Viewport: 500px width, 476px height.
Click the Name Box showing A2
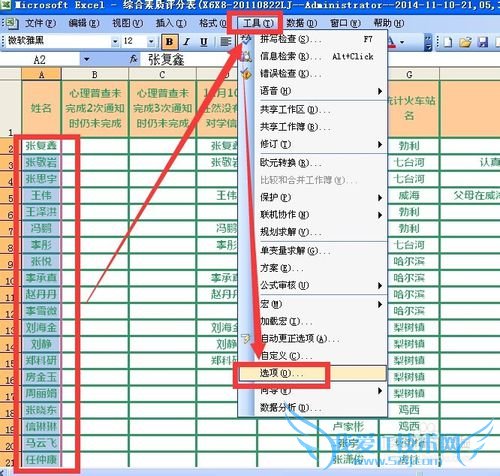[x=40, y=60]
